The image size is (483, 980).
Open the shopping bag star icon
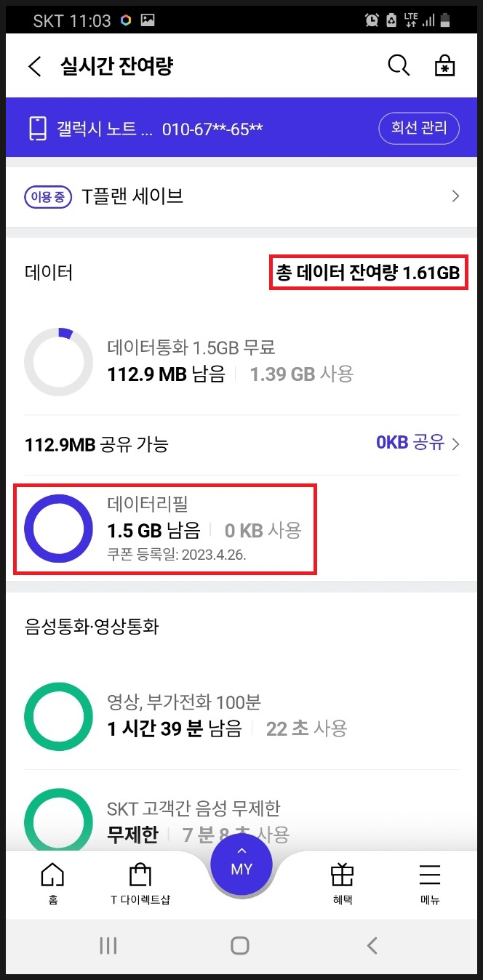point(444,66)
